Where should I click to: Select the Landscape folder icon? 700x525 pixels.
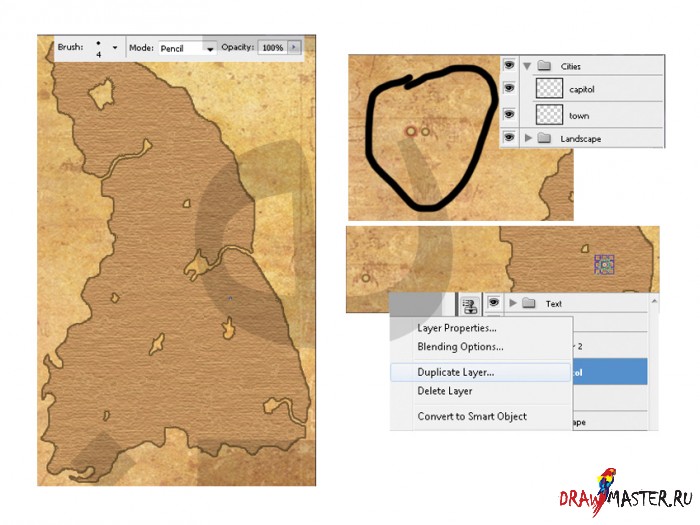(544, 138)
